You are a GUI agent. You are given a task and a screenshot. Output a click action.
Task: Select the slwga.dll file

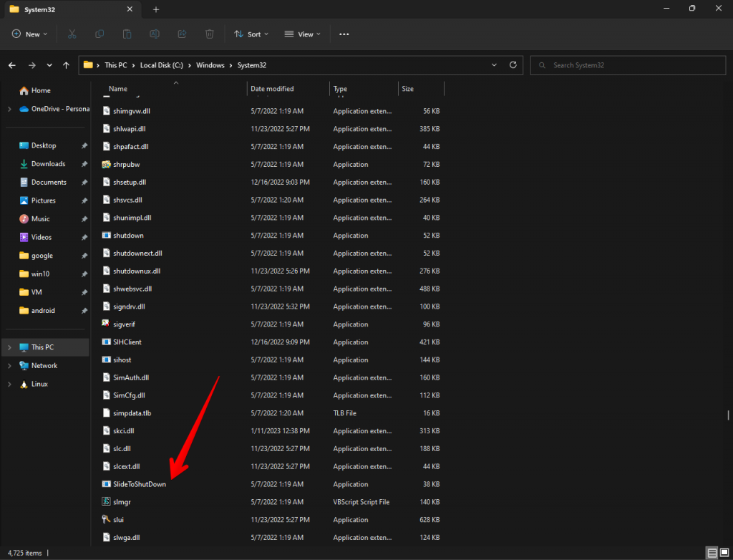[126, 538]
